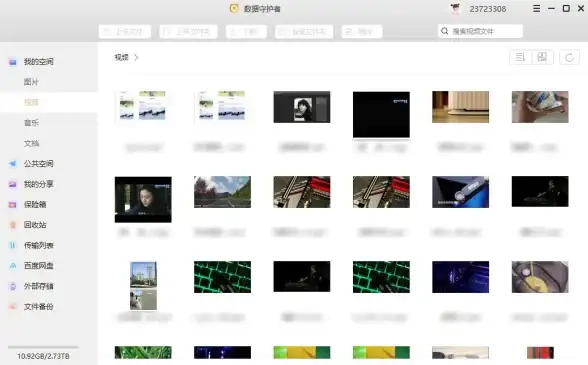This screenshot has width=588, height=365.
Task: Refresh the video file list
Action: [570, 57]
